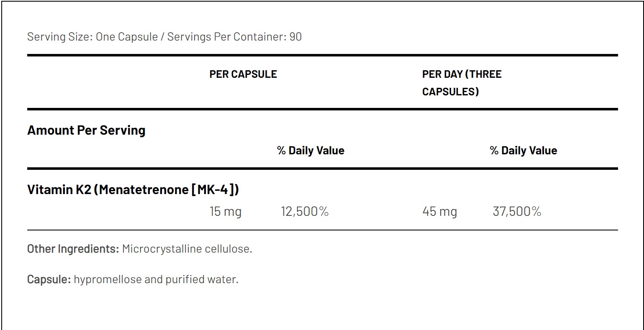
Task: Click the Serving Size text
Action: pyautogui.click(x=60, y=37)
